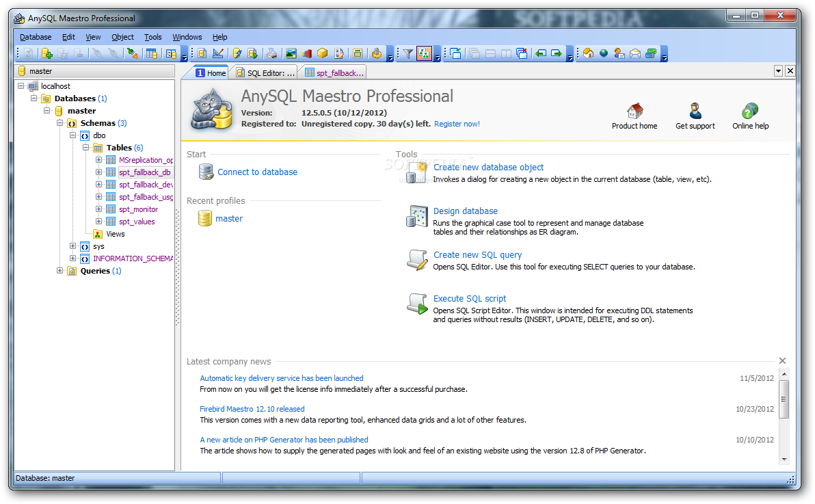The width and height of the screenshot is (815, 504).
Task: Go to previous window with left arrow icon
Action: point(541,53)
